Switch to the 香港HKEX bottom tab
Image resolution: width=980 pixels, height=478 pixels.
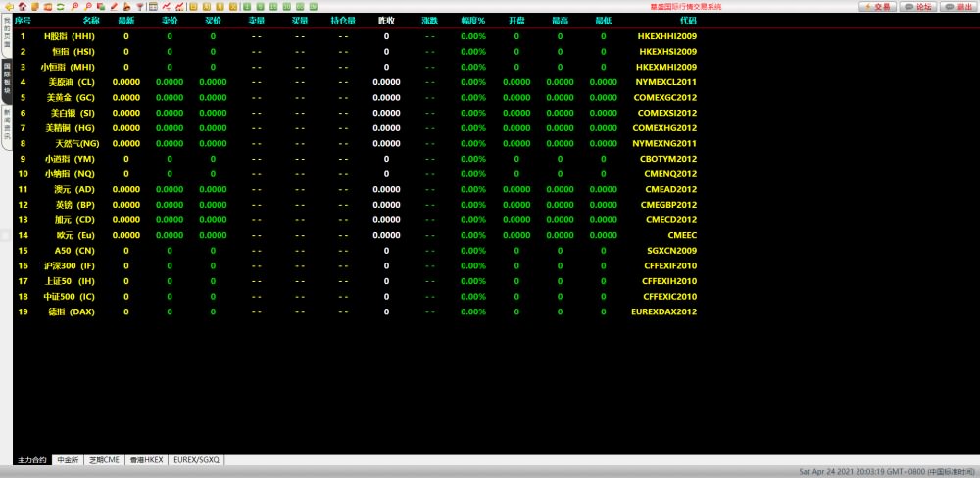(x=146, y=460)
